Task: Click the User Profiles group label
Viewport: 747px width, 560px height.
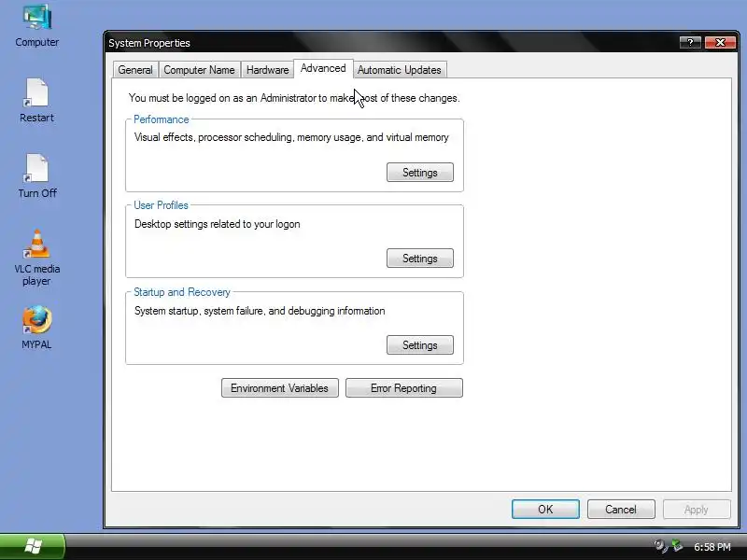Action: click(x=161, y=205)
